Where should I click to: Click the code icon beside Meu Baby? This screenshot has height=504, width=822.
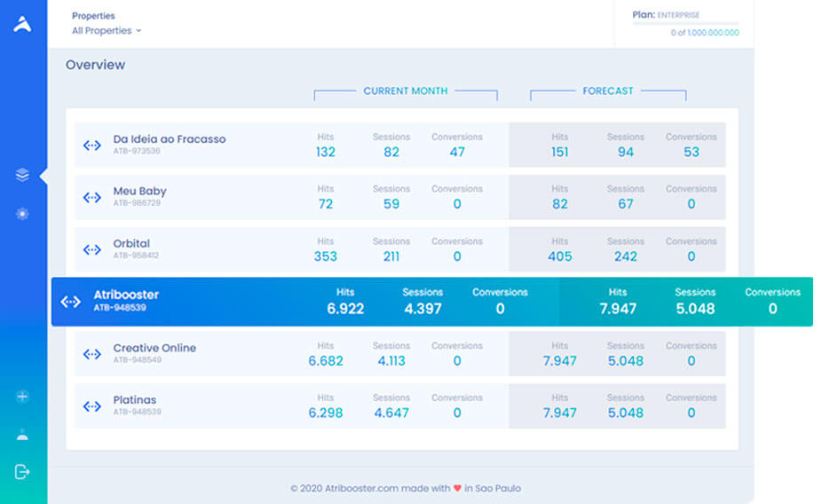(92, 197)
